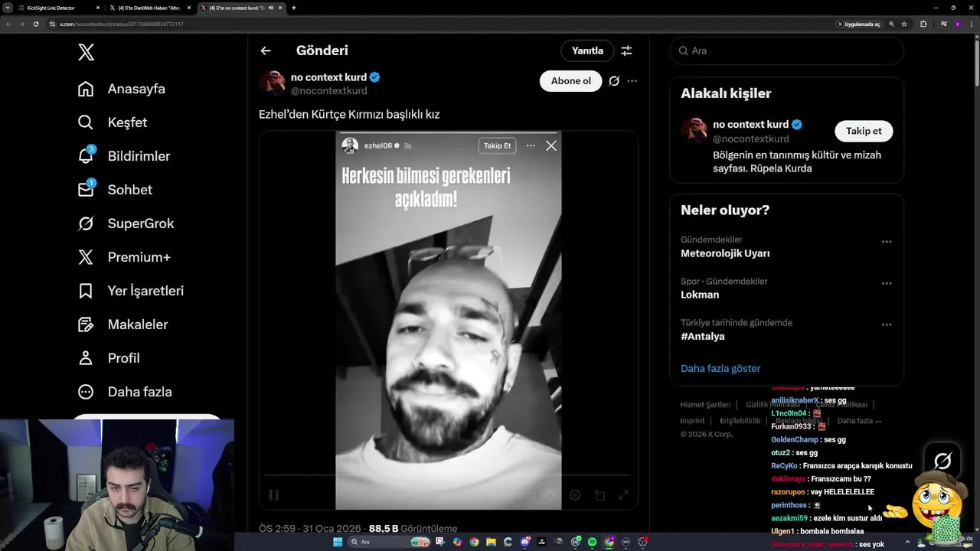Open the X logo home link
The image size is (980, 551).
[86, 52]
